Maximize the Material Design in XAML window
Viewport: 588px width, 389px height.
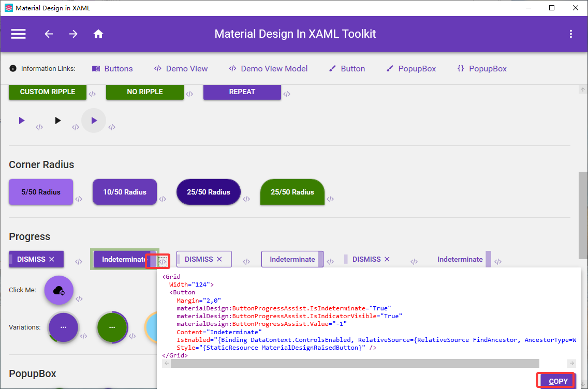click(552, 8)
